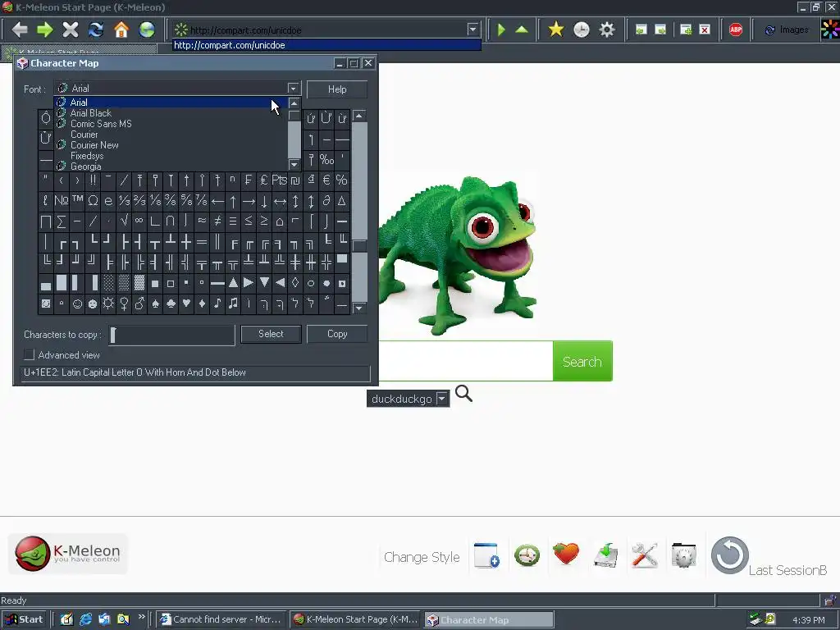Open the URL bar history dropdown arrow
Image resolution: width=840 pixels, height=630 pixels.
(x=472, y=30)
